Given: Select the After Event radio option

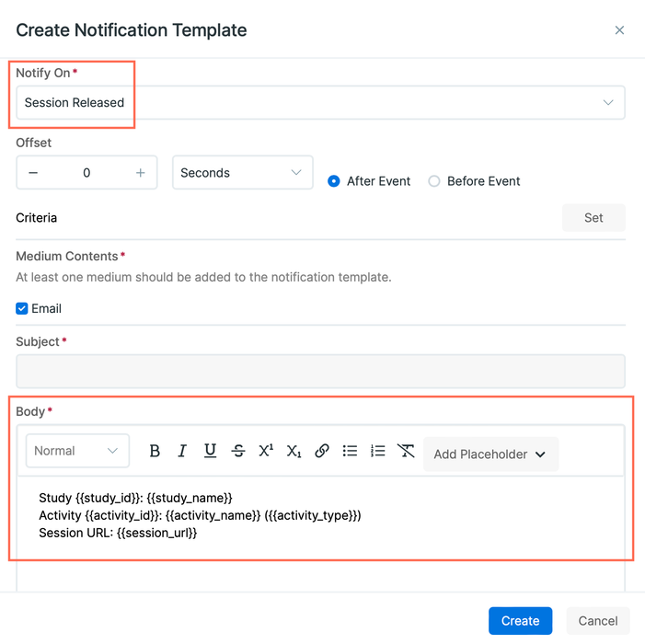Looking at the screenshot, I should tap(334, 181).
